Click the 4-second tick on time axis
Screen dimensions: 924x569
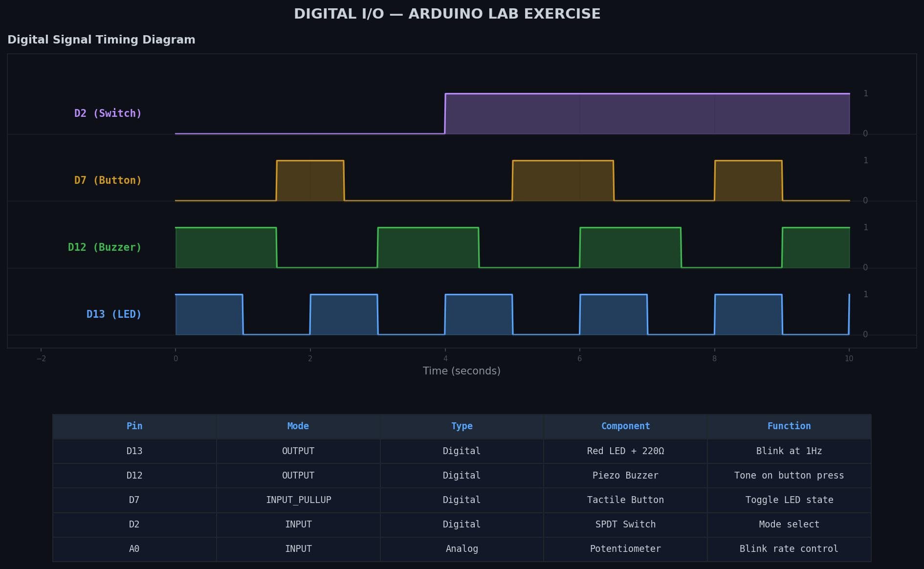coord(445,358)
